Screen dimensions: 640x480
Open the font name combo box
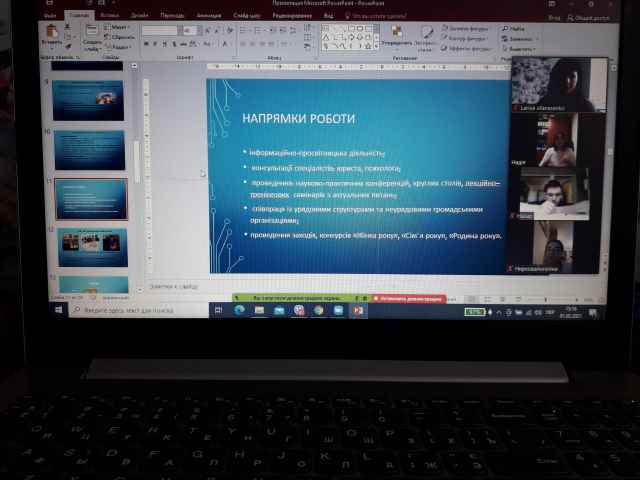(160, 30)
